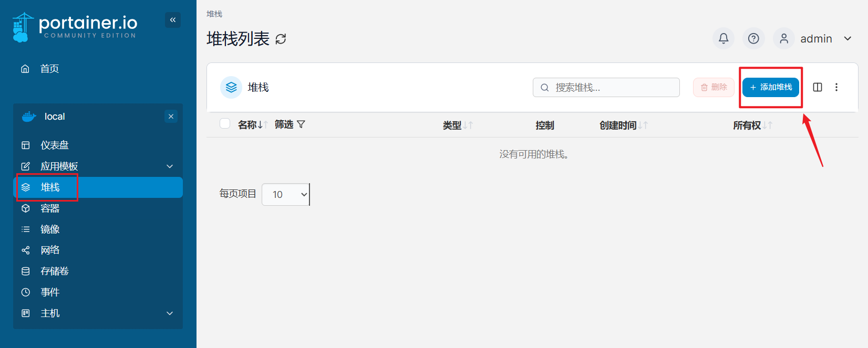Focus the 搜索堆栈 search field
This screenshot has width=868, height=348.
(x=606, y=88)
